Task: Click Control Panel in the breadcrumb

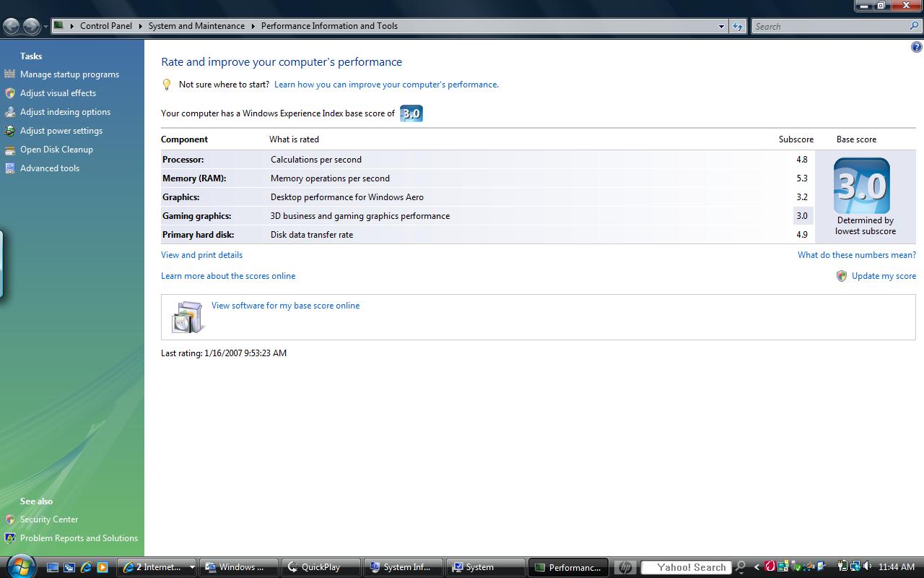Action: (x=106, y=26)
